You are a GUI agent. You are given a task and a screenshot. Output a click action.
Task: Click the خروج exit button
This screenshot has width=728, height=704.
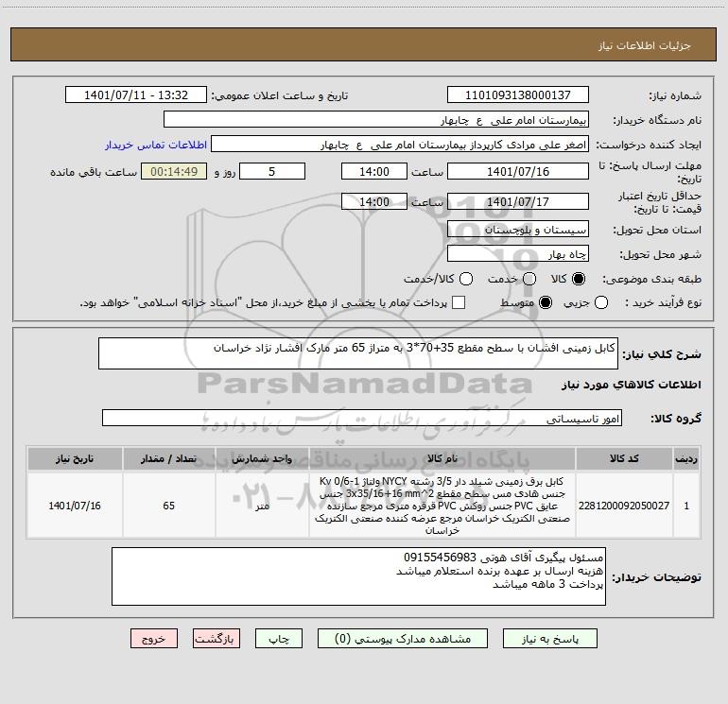(x=154, y=639)
